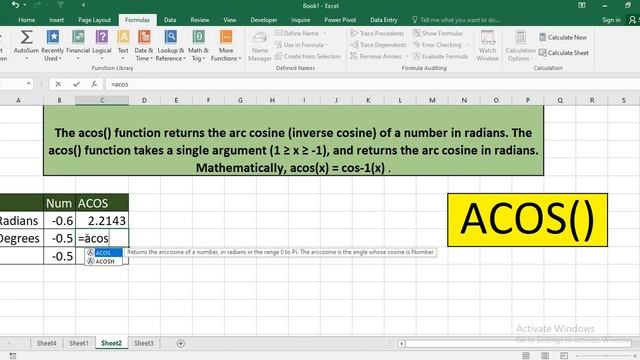Open the Home ribbon tab

point(27,20)
